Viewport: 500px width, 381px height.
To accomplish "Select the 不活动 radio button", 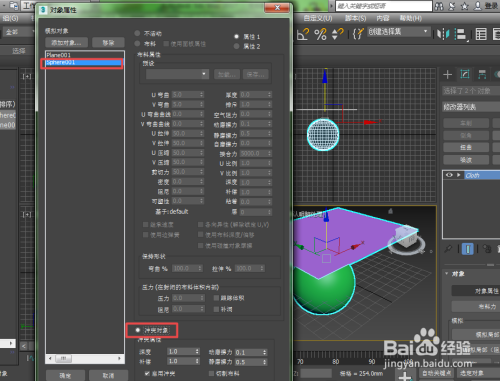I will [x=137, y=33].
